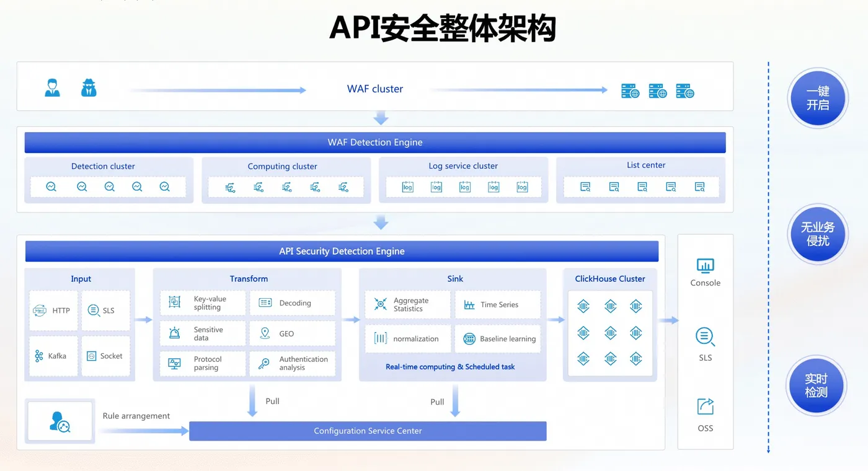Click the Real-time computing & Scheduled task text

[450, 367]
